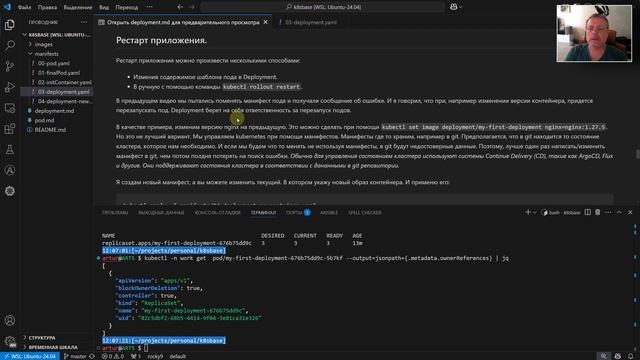The width and height of the screenshot is (640, 360).
Task: Open the Testing flask icon
Action: pos(10,150)
